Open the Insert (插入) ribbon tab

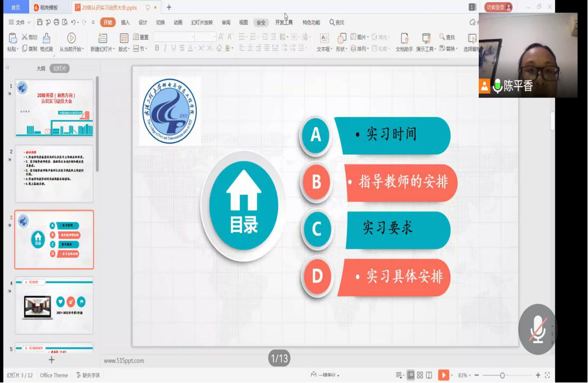125,23
